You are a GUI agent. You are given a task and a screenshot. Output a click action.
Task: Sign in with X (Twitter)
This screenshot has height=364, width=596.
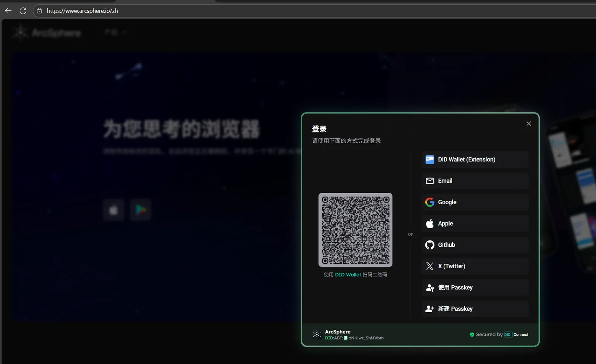(x=475, y=266)
